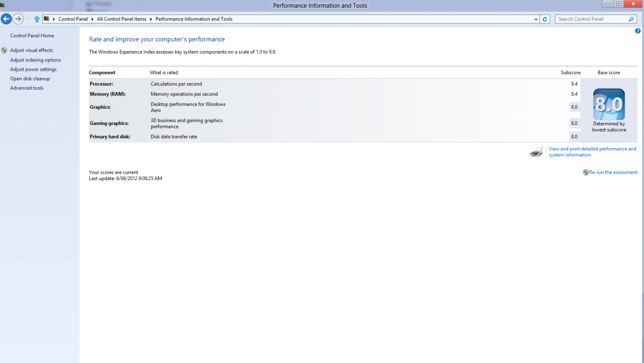Click Rate and improve your computer's performance heading
Image resolution: width=644 pixels, height=363 pixels.
coord(157,39)
